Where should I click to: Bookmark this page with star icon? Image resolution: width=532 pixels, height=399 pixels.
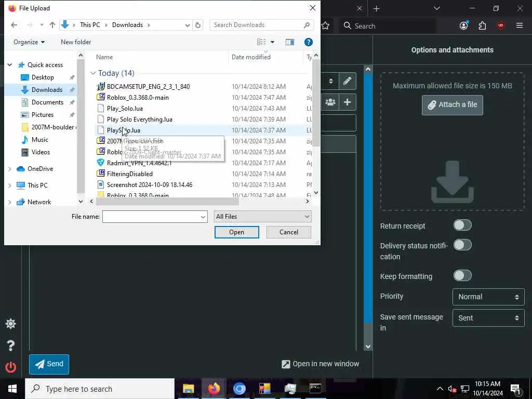pyautogui.click(x=325, y=26)
